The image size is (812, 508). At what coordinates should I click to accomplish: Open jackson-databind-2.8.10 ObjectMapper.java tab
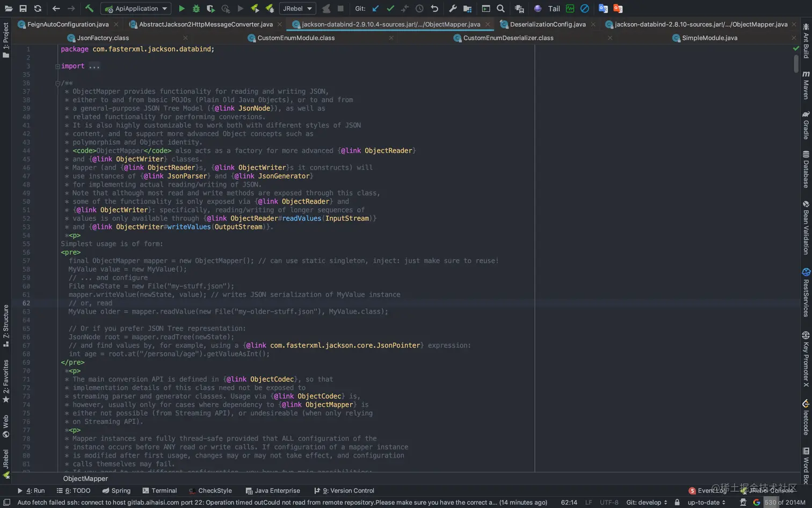click(x=701, y=24)
